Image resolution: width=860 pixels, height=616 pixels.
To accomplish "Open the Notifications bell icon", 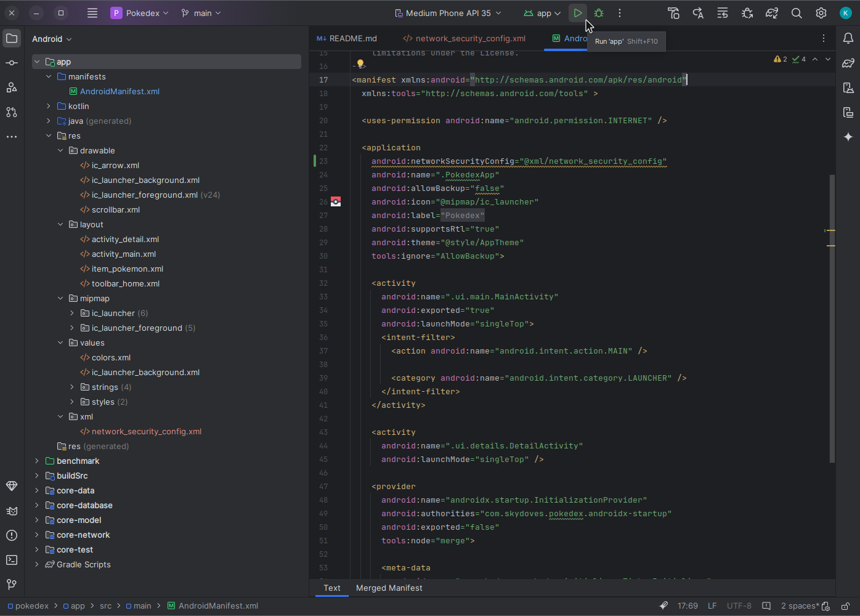I will tap(848, 38).
